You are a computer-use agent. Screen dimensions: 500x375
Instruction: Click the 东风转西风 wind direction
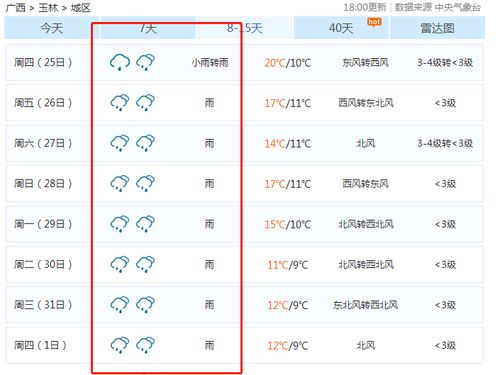pyautogui.click(x=366, y=62)
